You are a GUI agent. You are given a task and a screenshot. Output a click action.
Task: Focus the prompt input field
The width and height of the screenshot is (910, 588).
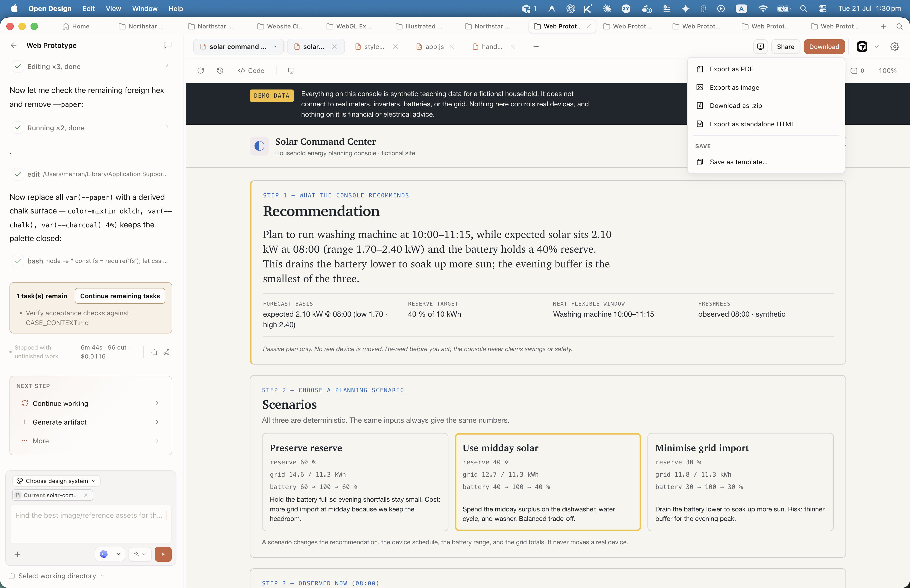(91, 524)
